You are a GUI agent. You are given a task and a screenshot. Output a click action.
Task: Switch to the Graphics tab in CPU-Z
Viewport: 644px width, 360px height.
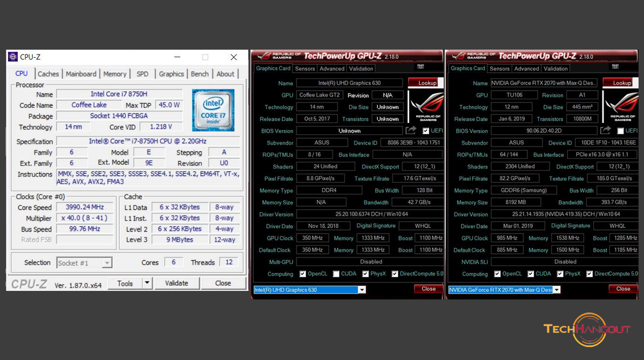tap(171, 74)
